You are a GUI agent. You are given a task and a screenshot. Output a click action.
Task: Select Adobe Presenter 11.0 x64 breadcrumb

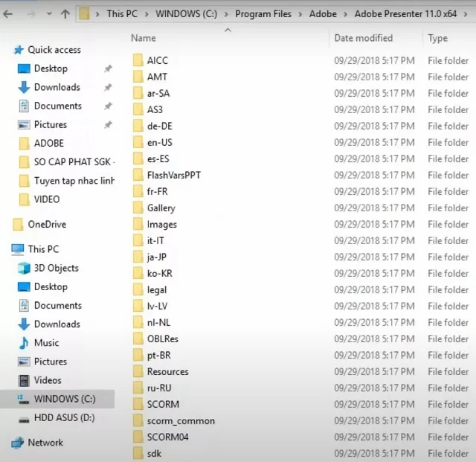(x=405, y=14)
